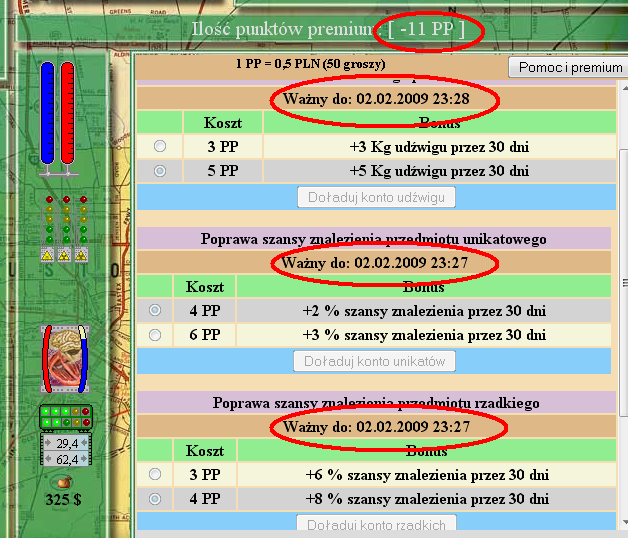This screenshot has width=628, height=538.
Task: Click the brain and muscle stats icon
Action: pos(65,358)
